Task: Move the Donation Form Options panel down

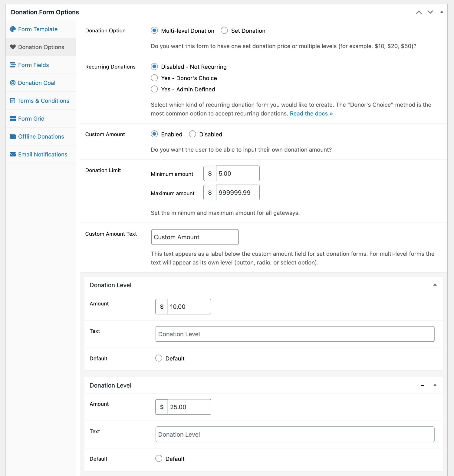Action: pos(430,12)
